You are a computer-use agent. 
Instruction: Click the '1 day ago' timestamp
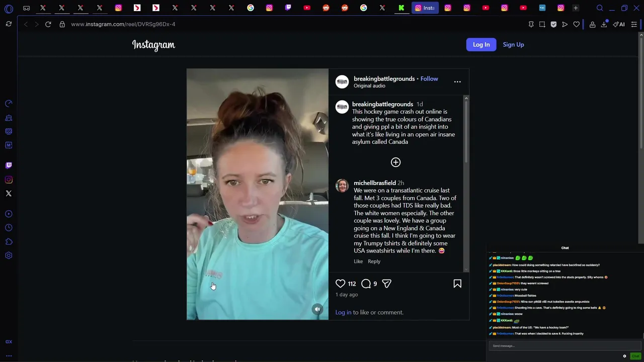tap(347, 295)
